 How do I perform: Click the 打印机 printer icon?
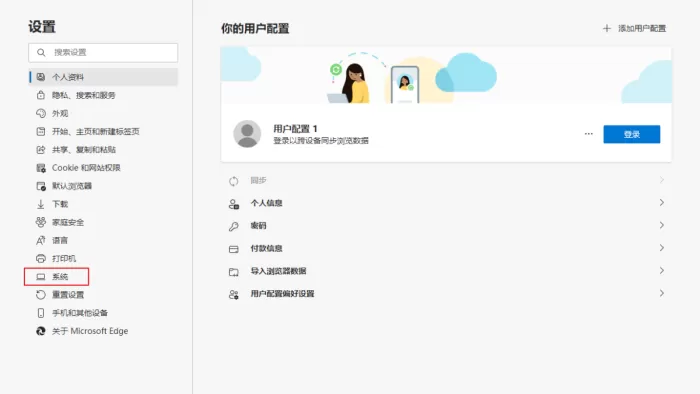(x=41, y=258)
